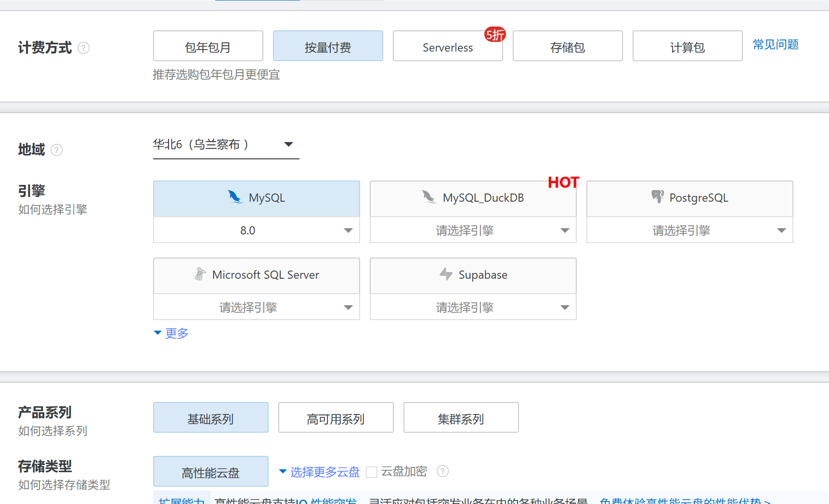Click the 5折 discount badge on Serverless
829x504 pixels.
495,35
